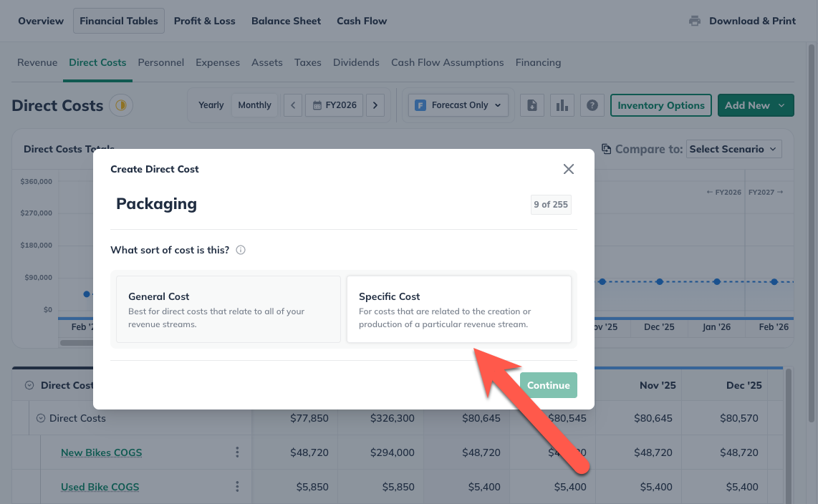Advance to the next fiscal year with right arrow
Screen dimensions: 818x504
point(375,105)
